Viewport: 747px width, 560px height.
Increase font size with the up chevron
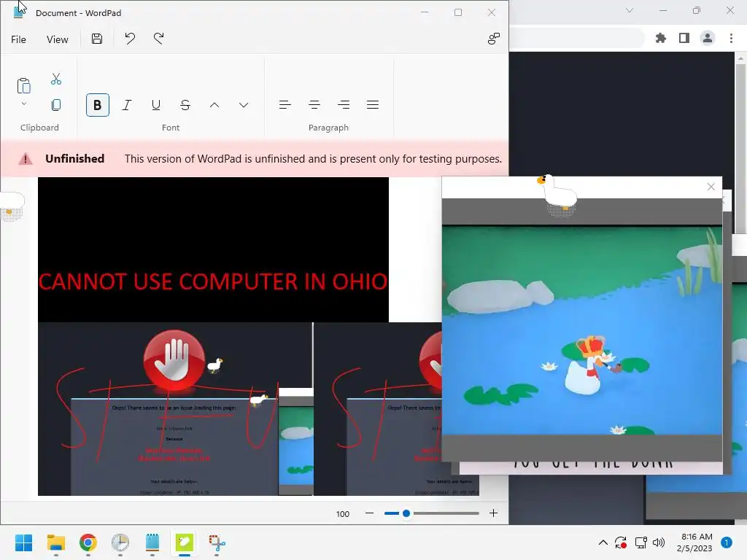click(214, 105)
